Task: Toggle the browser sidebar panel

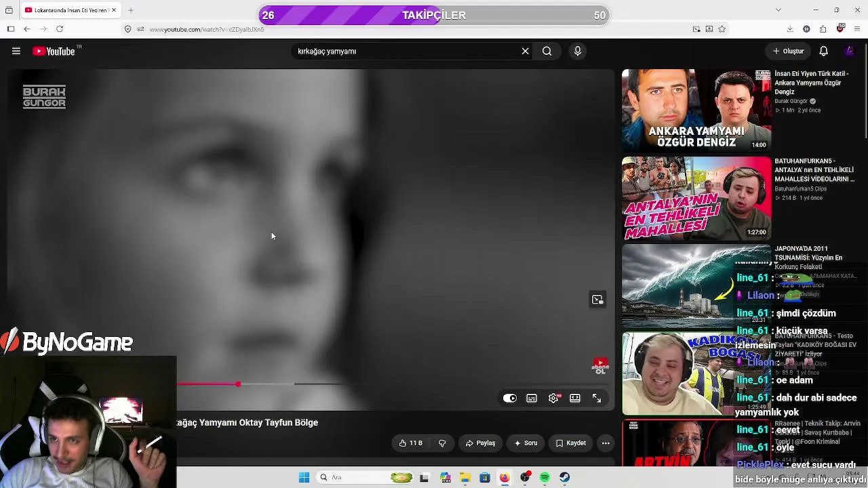Action: [x=10, y=29]
